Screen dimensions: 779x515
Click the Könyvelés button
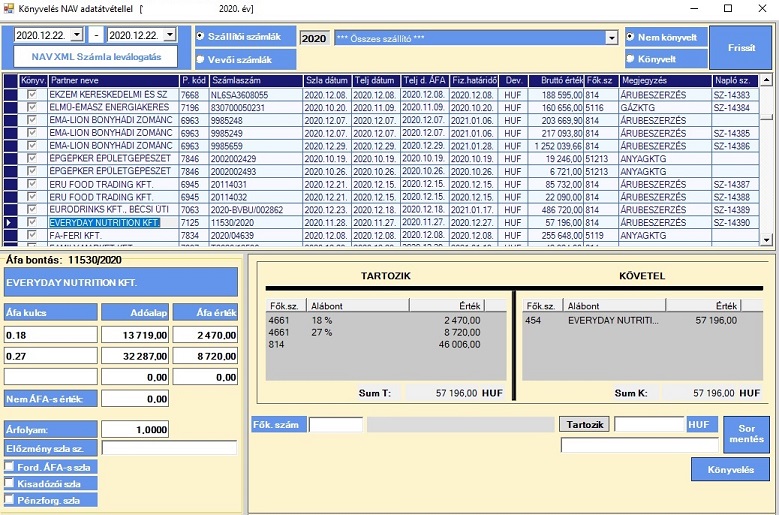coord(730,469)
